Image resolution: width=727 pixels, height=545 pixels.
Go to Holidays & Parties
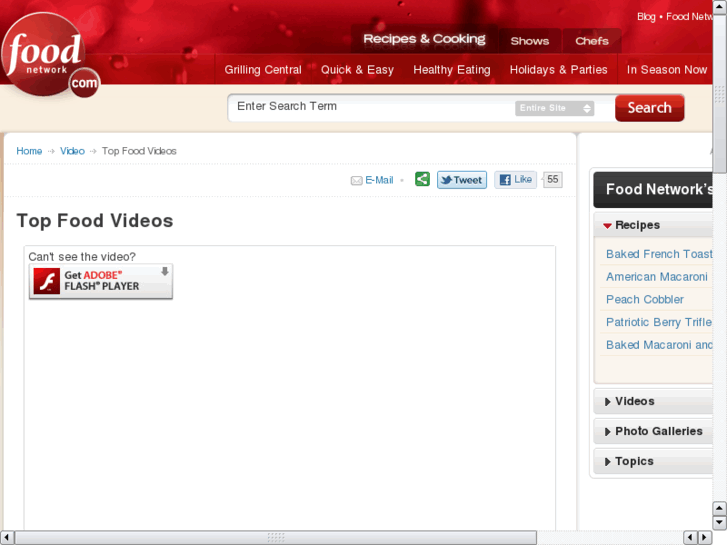tap(558, 70)
